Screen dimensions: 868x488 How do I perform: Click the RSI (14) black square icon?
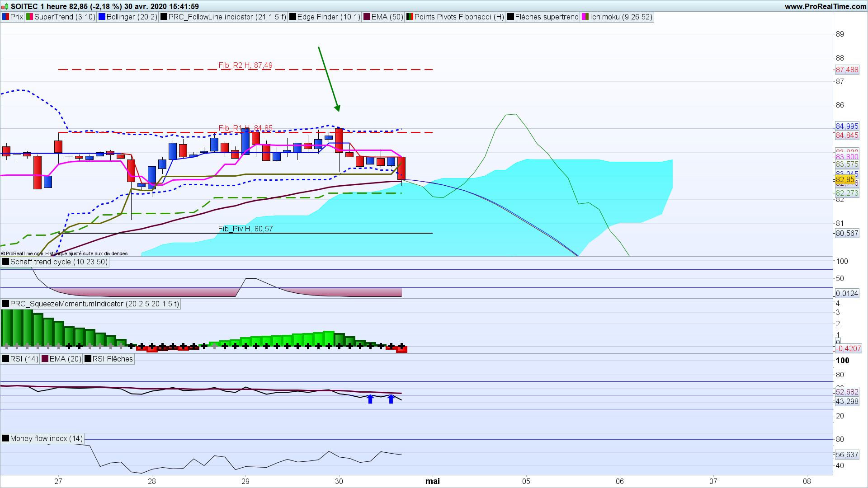pos(5,359)
